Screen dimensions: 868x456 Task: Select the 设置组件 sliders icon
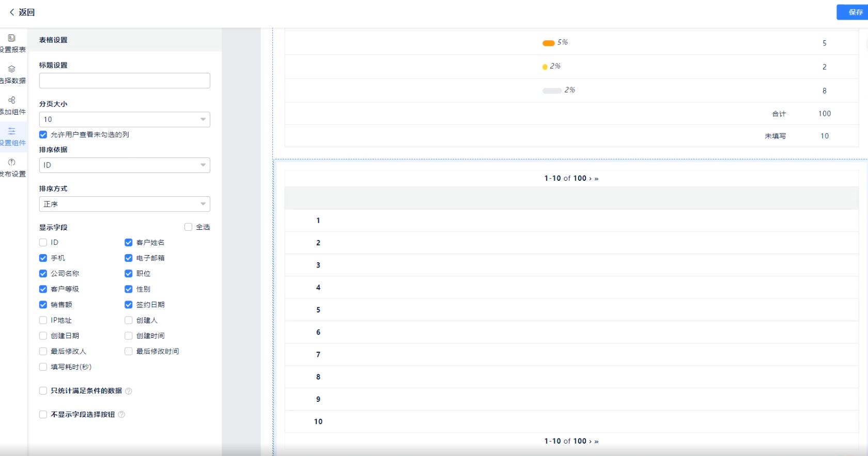click(x=12, y=131)
